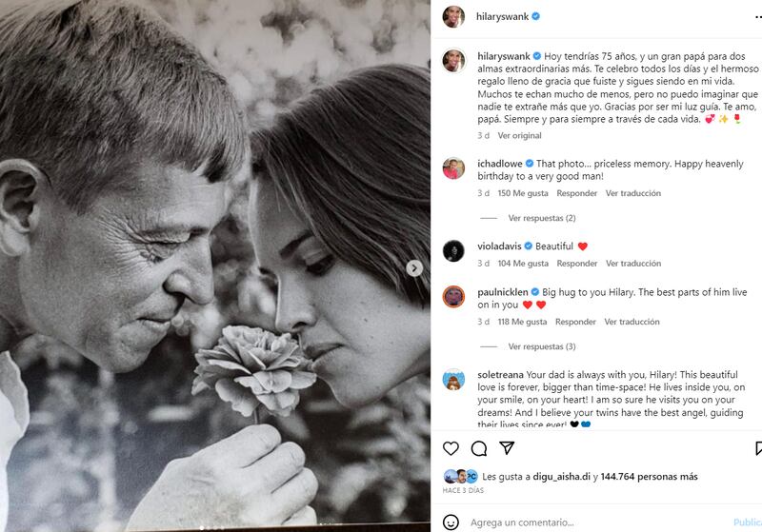Screen dimensions: 762x532
Task: Open comments with the speech bubble icon
Action: [x=479, y=448]
